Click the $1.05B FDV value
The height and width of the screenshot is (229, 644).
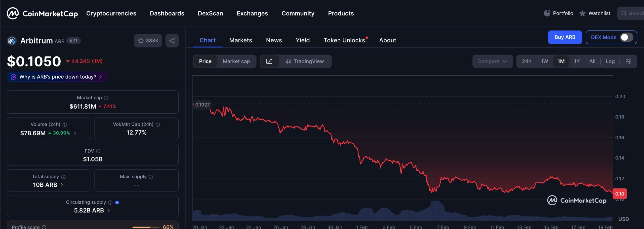93,159
